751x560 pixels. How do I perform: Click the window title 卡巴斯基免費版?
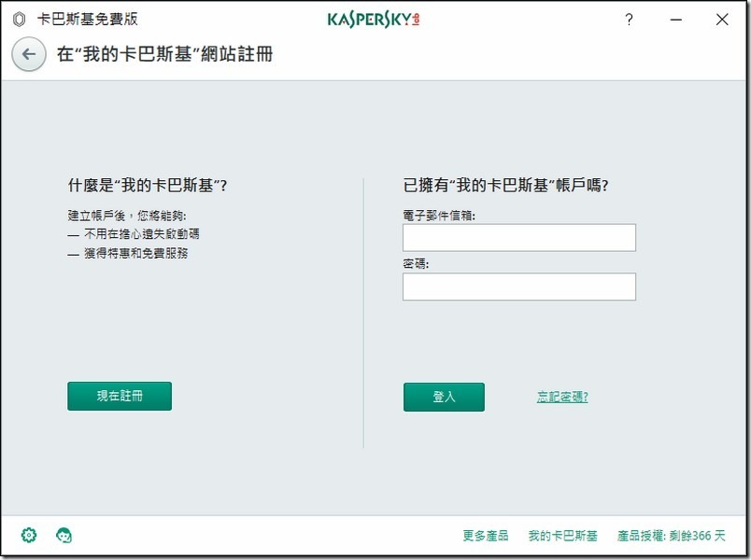coord(88,20)
